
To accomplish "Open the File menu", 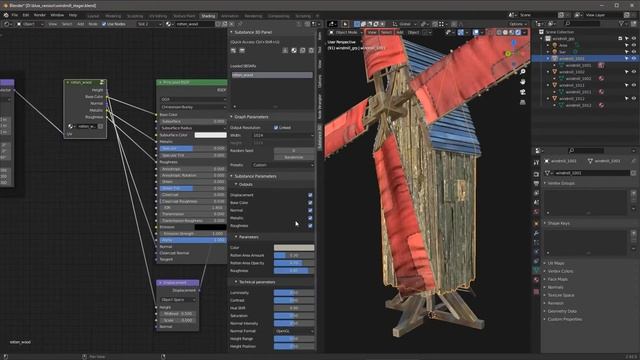I will pos(15,15).
